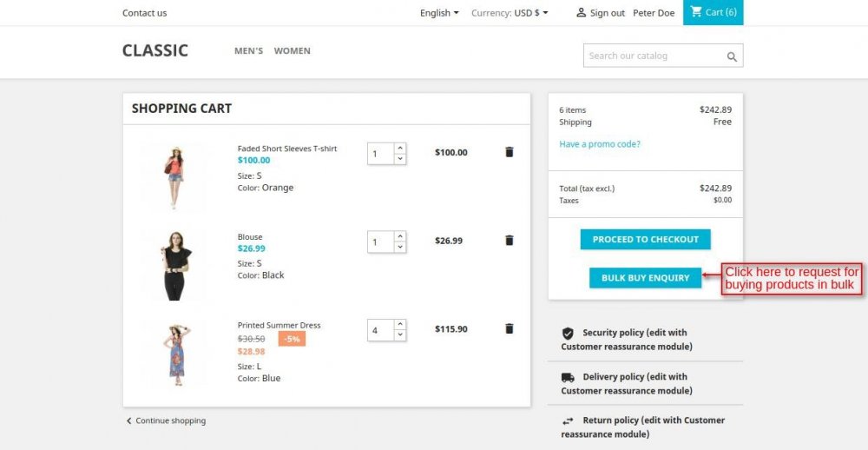Open the English language dropdown
Viewport: 868px width, 450px height.
[x=439, y=13]
